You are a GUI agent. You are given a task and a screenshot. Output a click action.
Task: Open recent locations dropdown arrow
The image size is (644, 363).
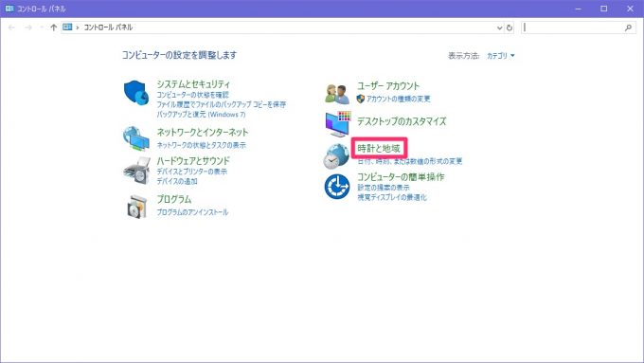[42, 27]
